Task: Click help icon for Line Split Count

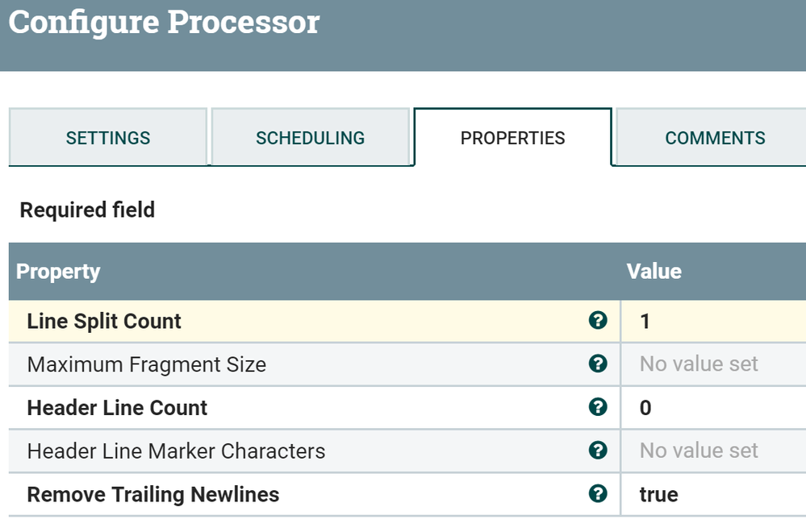Action: pos(598,321)
